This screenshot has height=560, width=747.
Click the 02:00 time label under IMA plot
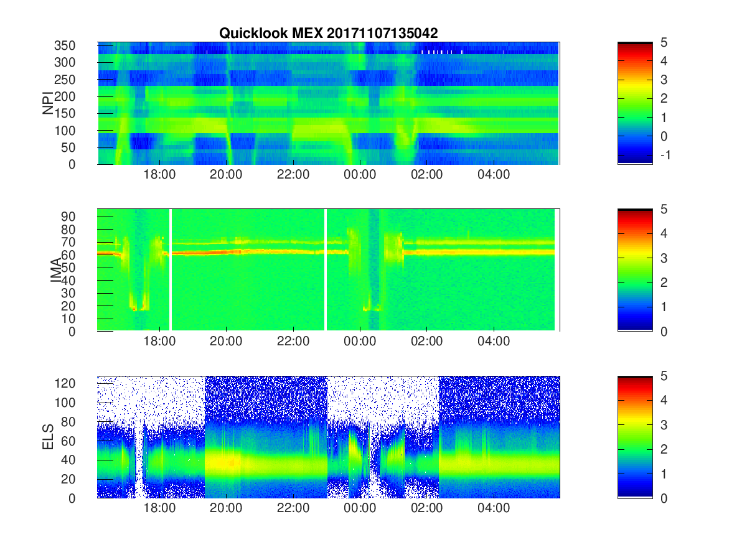click(x=427, y=342)
